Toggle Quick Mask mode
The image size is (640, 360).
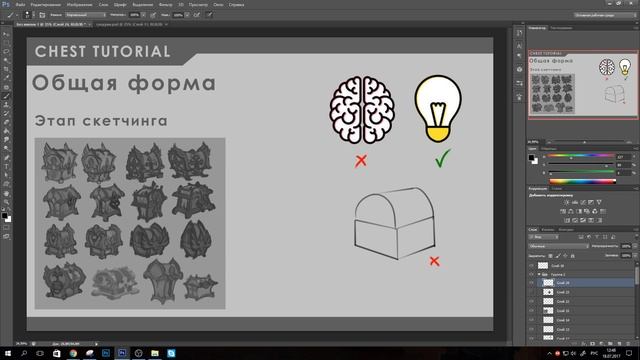[x=6, y=227]
